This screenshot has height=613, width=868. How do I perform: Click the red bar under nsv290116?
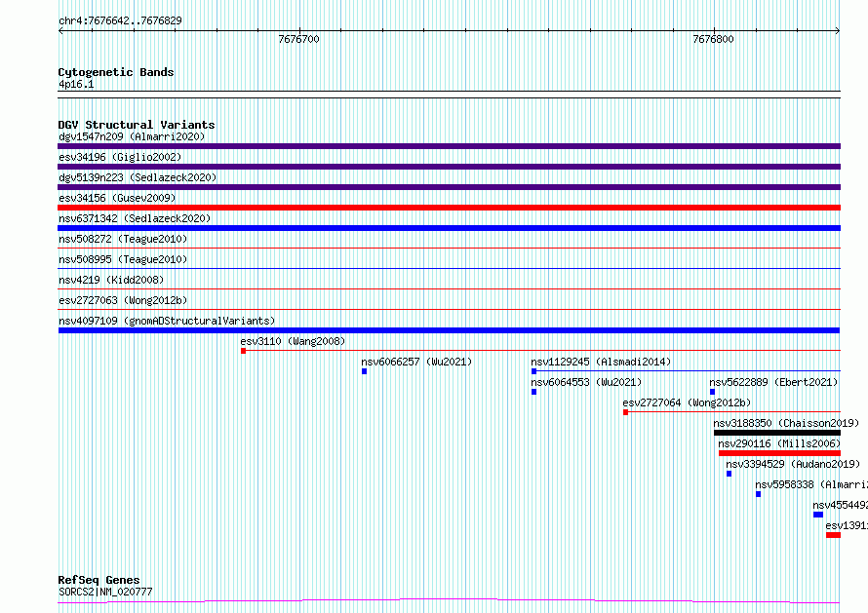(x=779, y=454)
